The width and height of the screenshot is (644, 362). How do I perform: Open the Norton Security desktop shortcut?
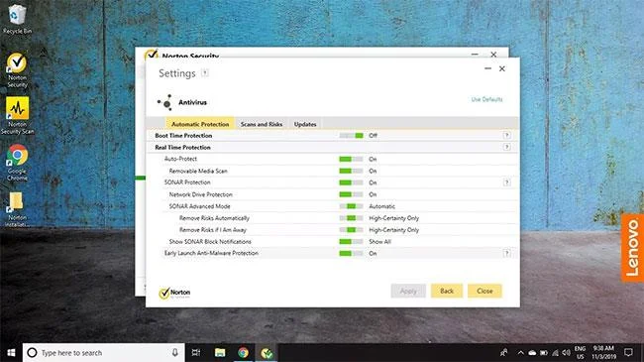pos(17,70)
